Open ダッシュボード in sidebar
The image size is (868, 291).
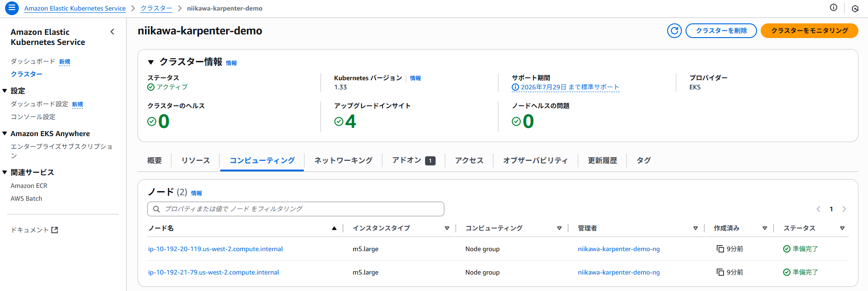point(33,61)
